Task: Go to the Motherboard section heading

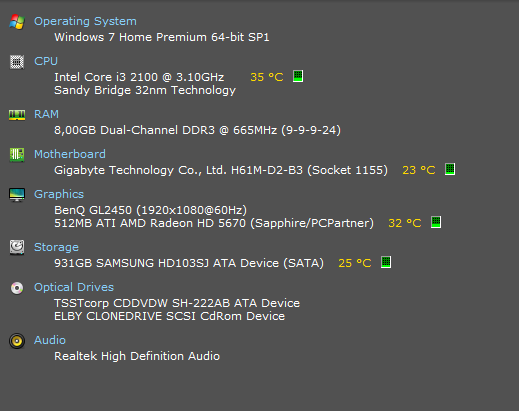Action: coord(70,154)
